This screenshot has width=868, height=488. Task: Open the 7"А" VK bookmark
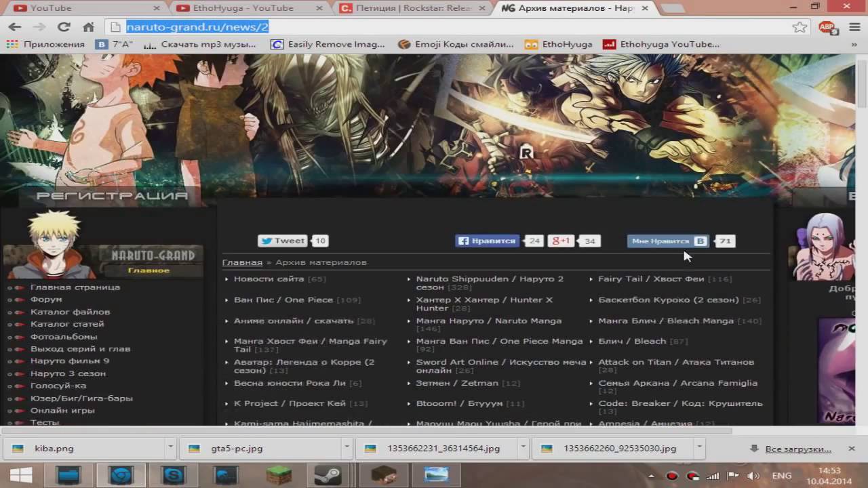pyautogui.click(x=113, y=44)
